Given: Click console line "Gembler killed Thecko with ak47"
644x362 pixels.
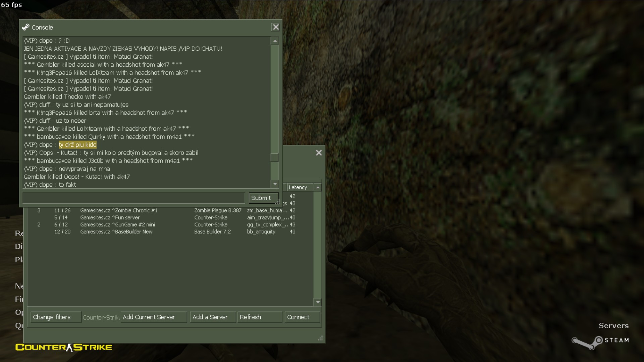Looking at the screenshot, I should (67, 97).
